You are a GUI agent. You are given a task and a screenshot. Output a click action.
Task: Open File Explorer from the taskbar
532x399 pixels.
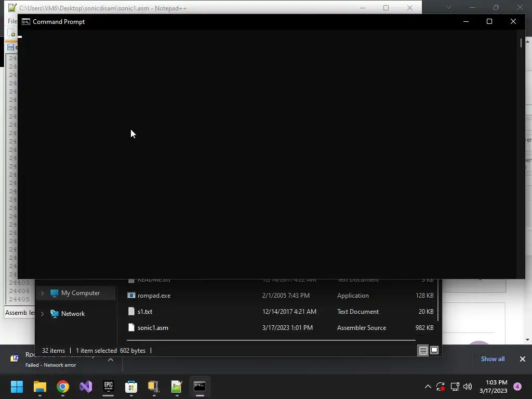(39, 386)
